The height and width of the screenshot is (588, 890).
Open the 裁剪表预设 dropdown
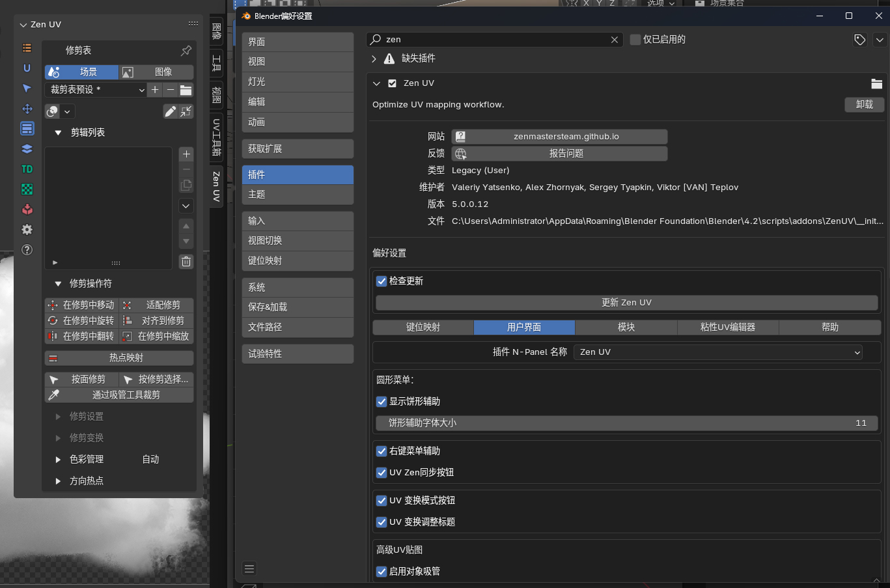point(96,90)
